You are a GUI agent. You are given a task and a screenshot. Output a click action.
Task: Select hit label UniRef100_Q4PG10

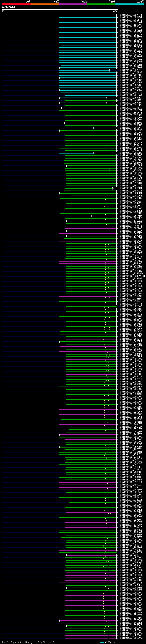(131, 201)
